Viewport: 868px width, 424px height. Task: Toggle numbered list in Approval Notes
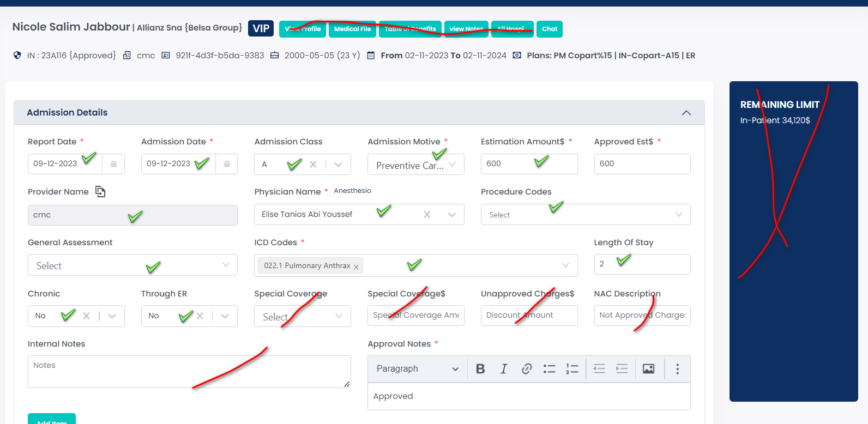pyautogui.click(x=572, y=369)
